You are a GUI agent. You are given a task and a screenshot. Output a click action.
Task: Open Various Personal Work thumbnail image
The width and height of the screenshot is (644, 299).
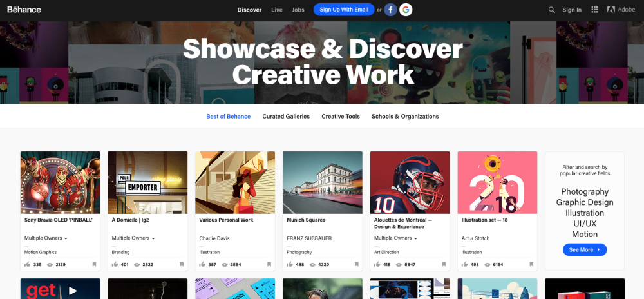235,182
